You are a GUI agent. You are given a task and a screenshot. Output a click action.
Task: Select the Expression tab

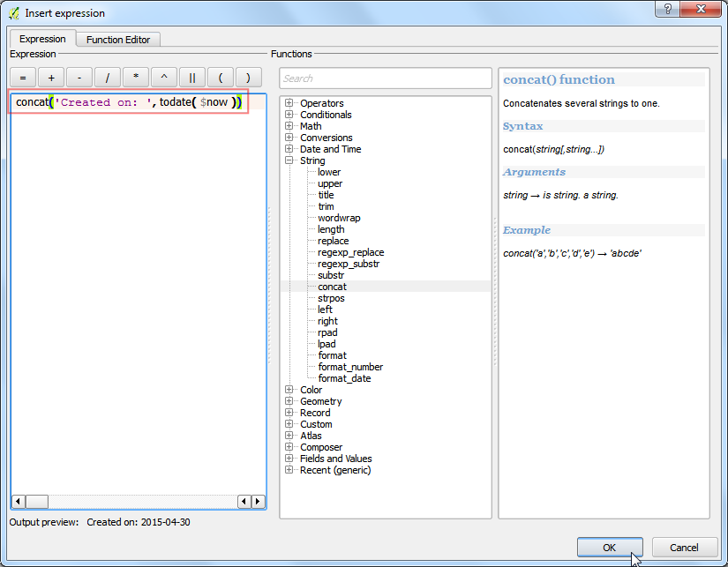click(42, 39)
